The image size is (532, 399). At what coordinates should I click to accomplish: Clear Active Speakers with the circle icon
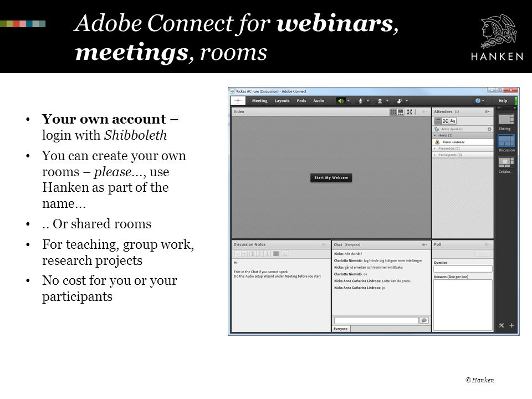[489, 129]
